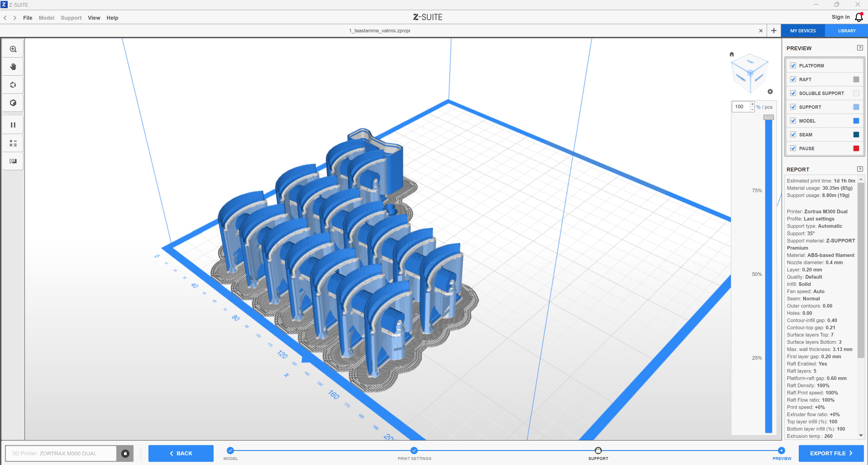Switch to the LIBRARY tab
Screen dimensions: 868x465
[847, 31]
